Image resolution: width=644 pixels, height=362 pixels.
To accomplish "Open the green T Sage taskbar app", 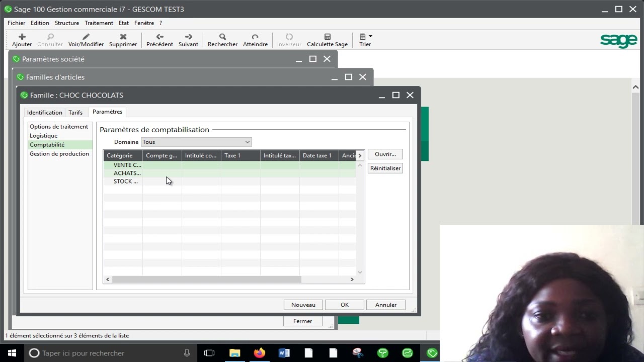I will (x=383, y=353).
